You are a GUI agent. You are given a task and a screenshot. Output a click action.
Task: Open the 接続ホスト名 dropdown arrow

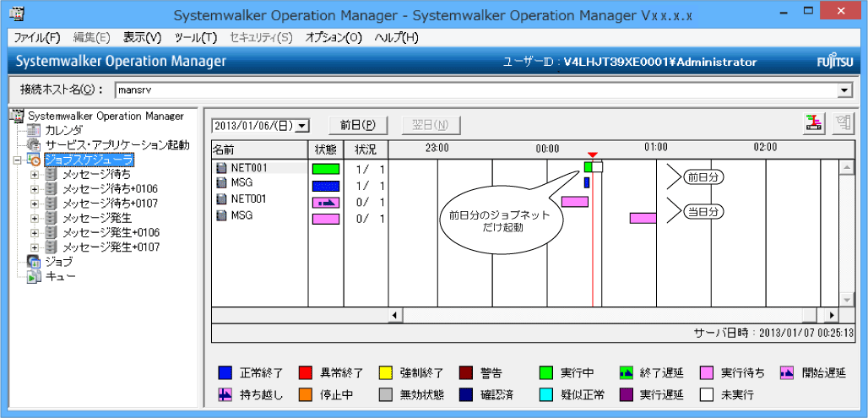click(844, 91)
